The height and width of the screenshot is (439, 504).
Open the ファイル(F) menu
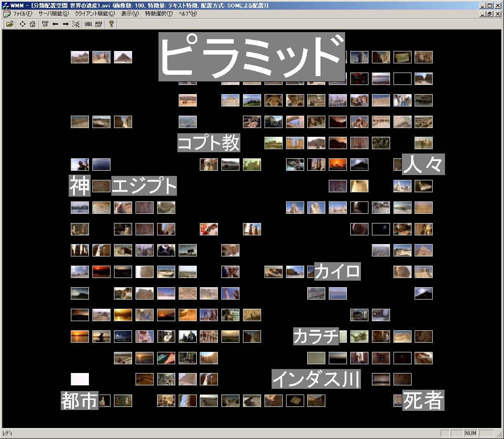22,14
